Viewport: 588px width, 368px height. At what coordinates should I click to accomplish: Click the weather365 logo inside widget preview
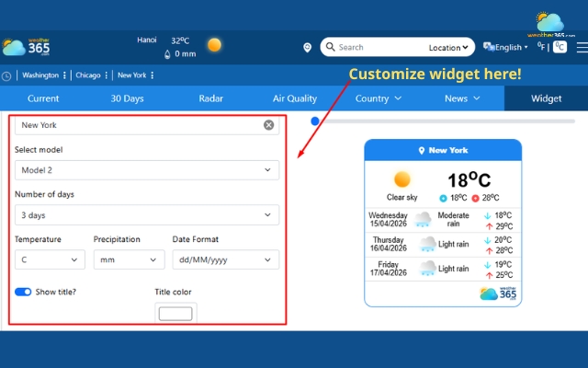tap(498, 293)
